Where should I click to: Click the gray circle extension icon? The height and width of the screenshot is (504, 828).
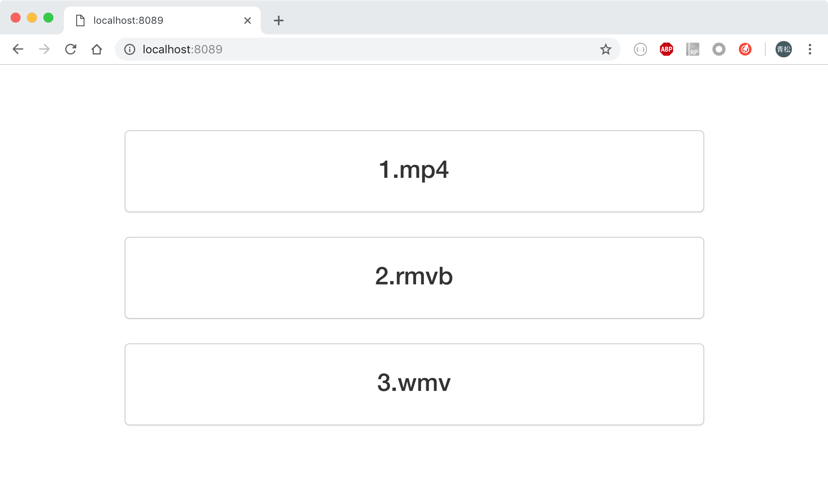click(x=719, y=50)
